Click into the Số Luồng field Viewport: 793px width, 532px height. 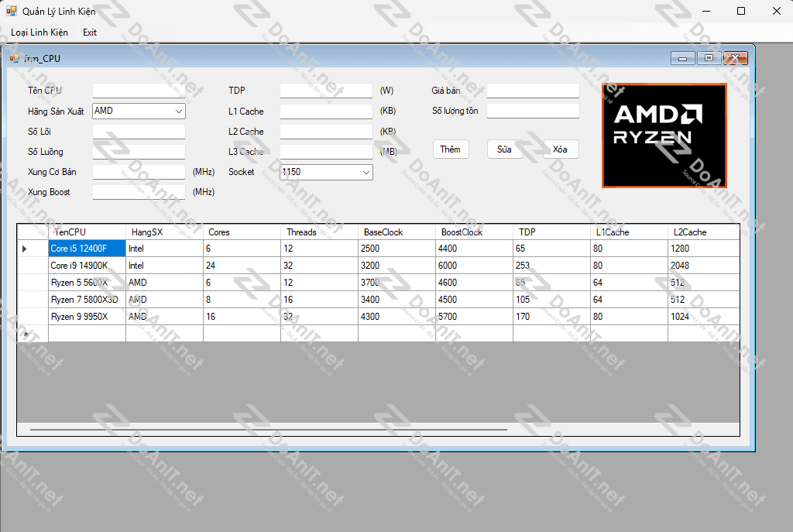(x=139, y=152)
